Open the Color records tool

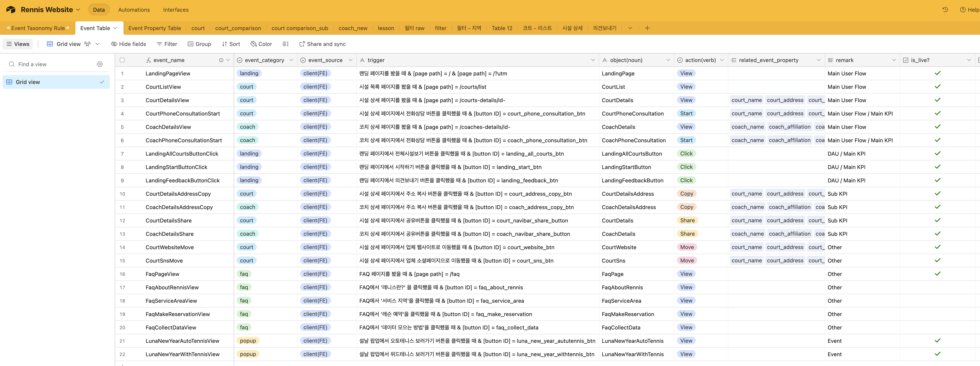[261, 44]
